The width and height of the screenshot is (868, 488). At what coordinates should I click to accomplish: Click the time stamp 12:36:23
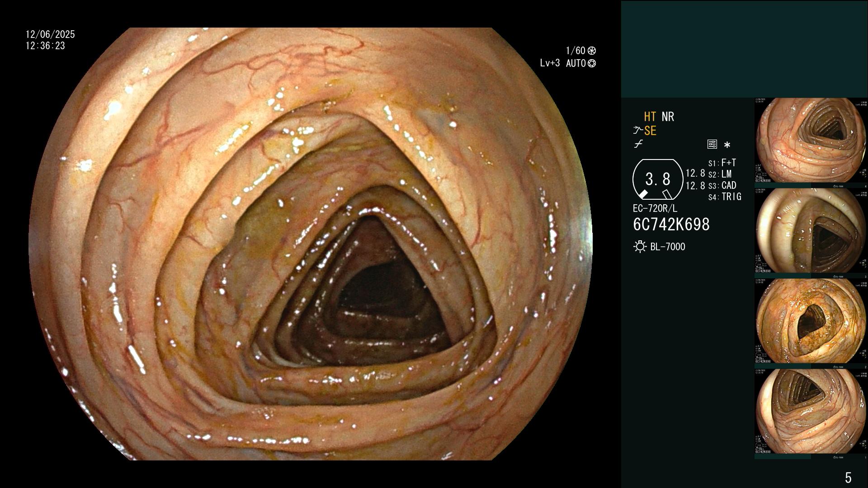pos(45,46)
